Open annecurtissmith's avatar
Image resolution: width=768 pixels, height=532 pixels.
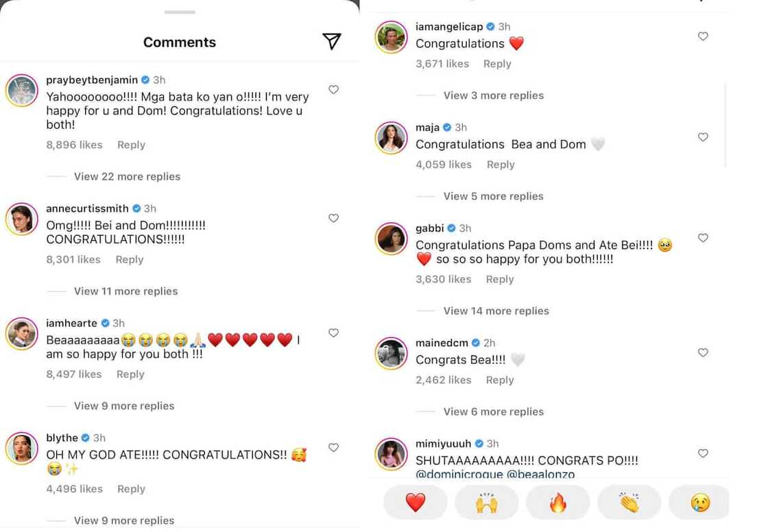[22, 219]
